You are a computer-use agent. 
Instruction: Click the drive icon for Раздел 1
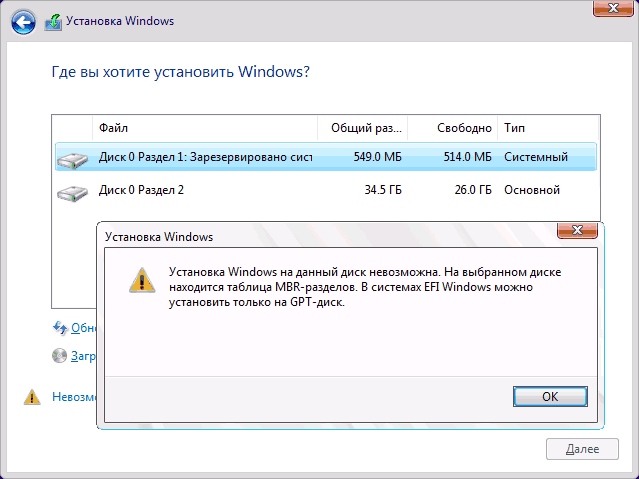pos(72,158)
